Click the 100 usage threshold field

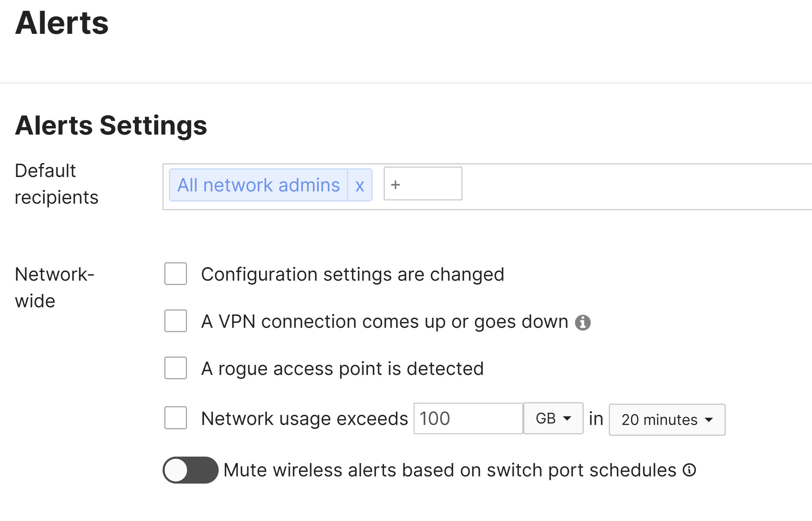468,418
